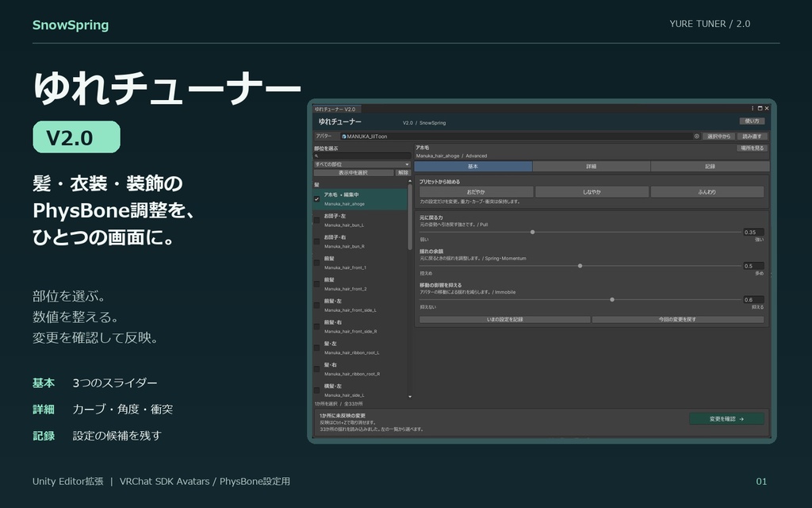The image size is (812, 508).
Task: Select the お団子・左 list row
Action: [x=360, y=221]
